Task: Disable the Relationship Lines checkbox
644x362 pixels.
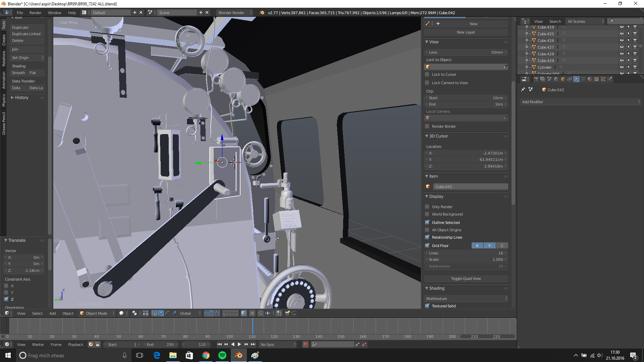Action: 427,237
